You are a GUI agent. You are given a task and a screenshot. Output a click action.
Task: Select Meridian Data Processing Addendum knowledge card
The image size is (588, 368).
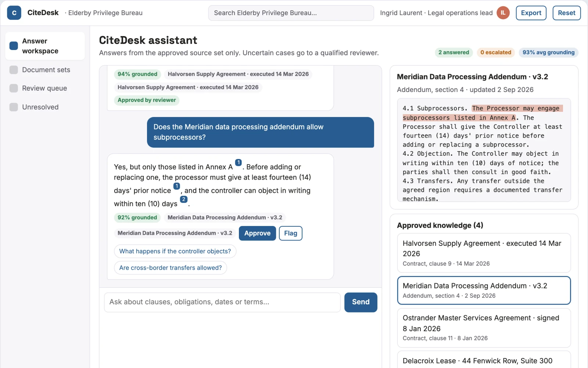click(x=484, y=290)
